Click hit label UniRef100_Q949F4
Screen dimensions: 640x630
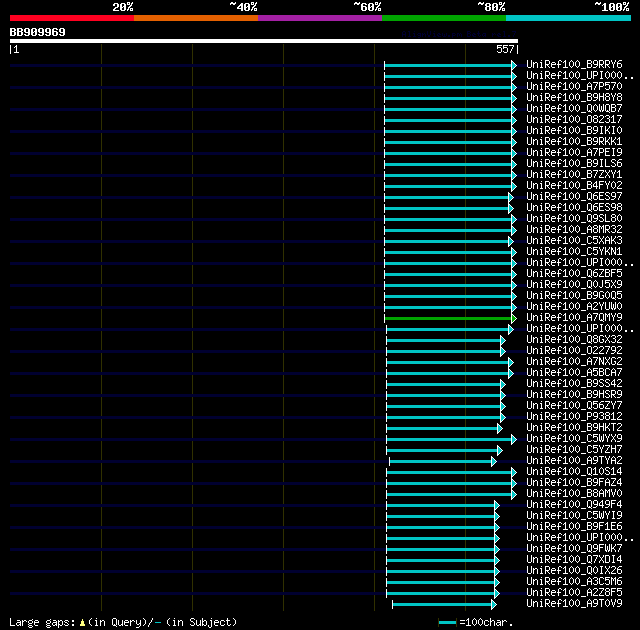[x=574, y=505]
